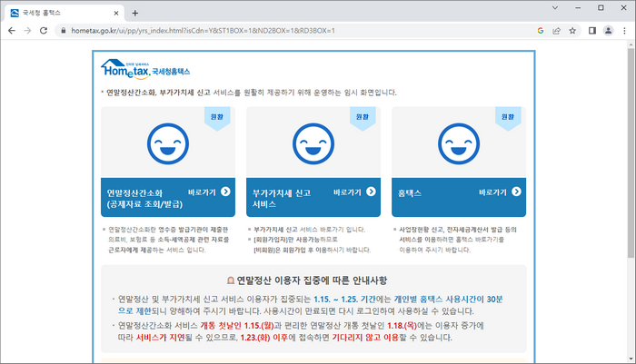This screenshot has height=364, width=636.
Task: Click '연말정산간소화란 영수증 발급기관이 제출한' description
Action: (168, 230)
